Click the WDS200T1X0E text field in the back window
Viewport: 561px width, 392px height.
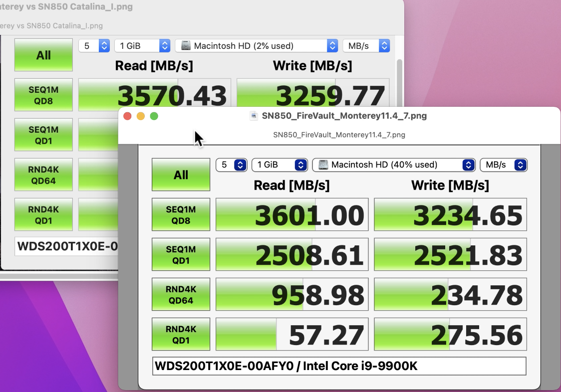(x=66, y=246)
